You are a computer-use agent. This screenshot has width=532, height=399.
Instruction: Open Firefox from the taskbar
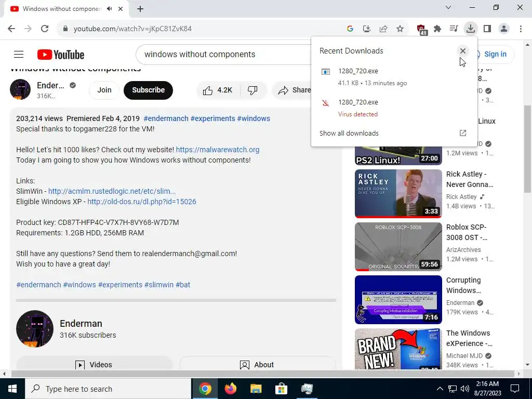[231, 389]
